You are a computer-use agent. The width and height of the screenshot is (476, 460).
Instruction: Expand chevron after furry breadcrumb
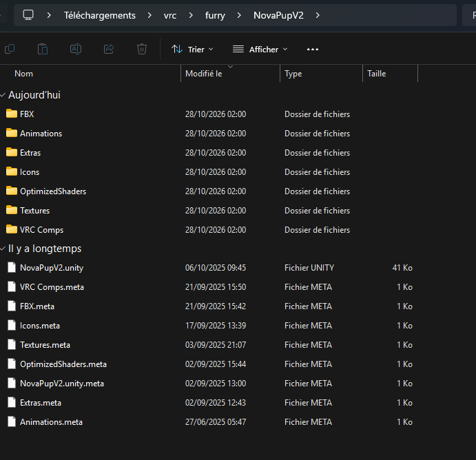239,15
